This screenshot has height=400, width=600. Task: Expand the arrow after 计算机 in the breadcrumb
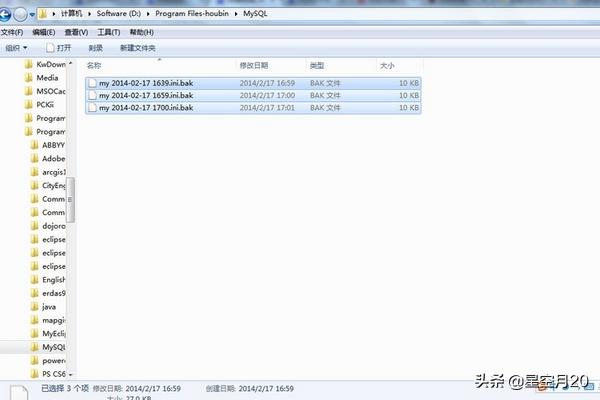89,14
